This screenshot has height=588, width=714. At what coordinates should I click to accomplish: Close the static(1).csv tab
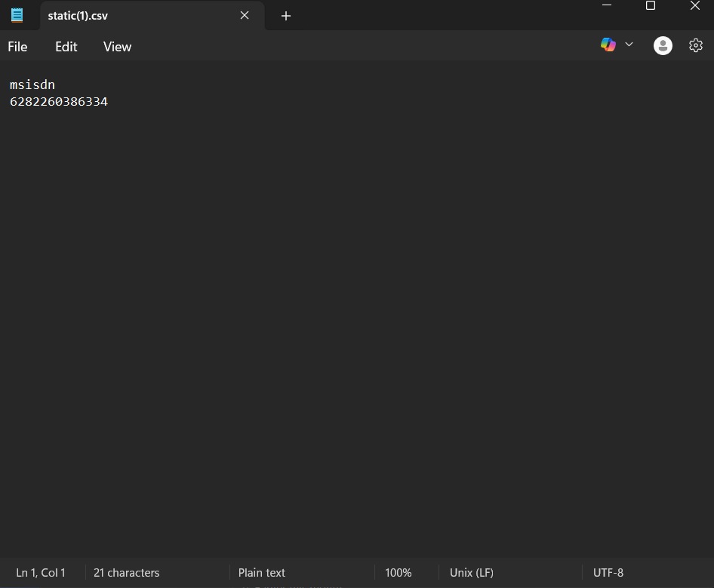(245, 15)
